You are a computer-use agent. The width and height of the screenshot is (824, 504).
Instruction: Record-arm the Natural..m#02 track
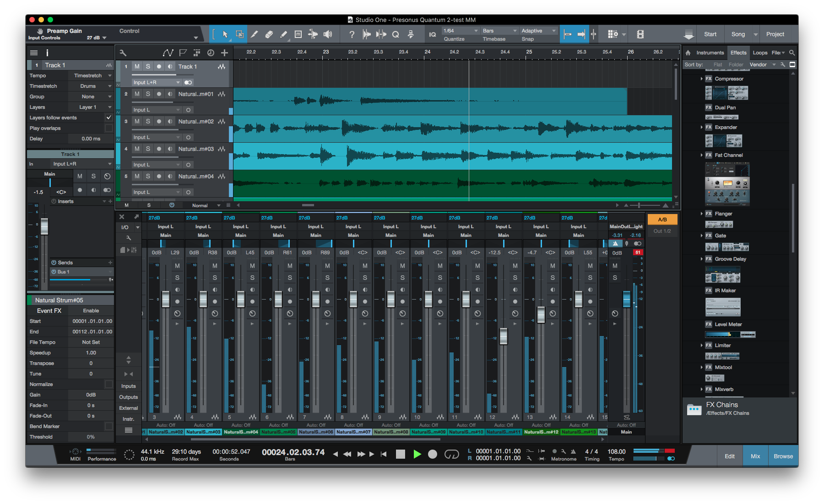pos(159,121)
